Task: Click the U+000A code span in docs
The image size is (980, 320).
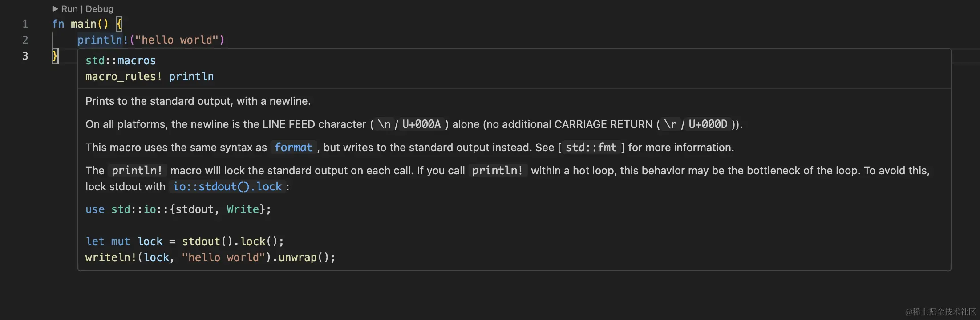Action: [421, 124]
